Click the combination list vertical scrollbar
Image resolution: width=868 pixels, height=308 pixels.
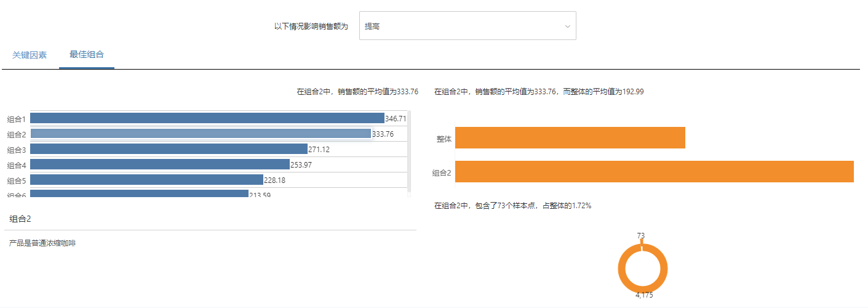409,153
